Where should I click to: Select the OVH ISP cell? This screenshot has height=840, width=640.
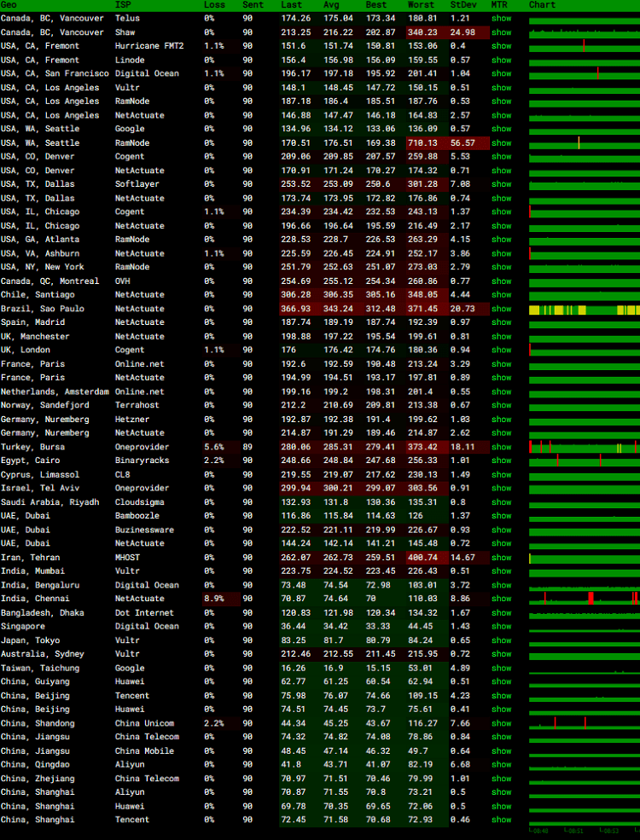(122, 281)
